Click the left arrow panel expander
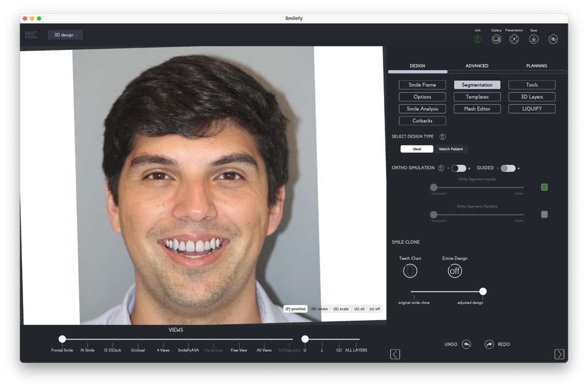This screenshot has width=588, height=389. [x=395, y=354]
